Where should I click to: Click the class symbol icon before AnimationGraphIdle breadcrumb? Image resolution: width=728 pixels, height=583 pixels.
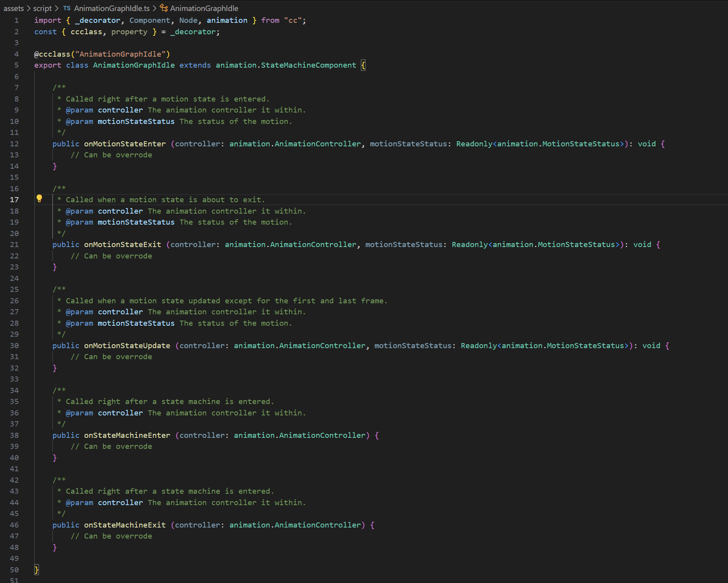tap(164, 8)
